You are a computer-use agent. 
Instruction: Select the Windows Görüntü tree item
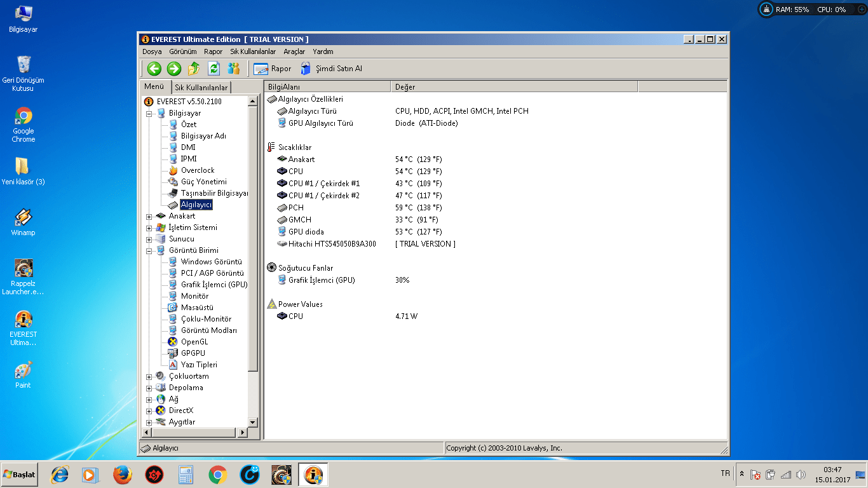212,262
